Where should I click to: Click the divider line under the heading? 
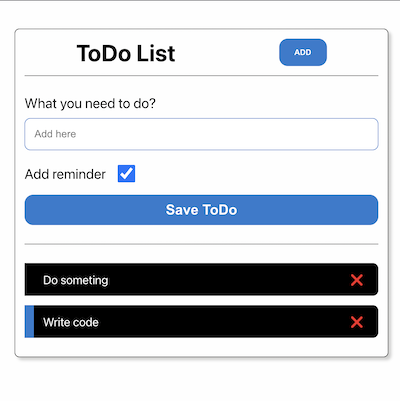[x=201, y=76]
